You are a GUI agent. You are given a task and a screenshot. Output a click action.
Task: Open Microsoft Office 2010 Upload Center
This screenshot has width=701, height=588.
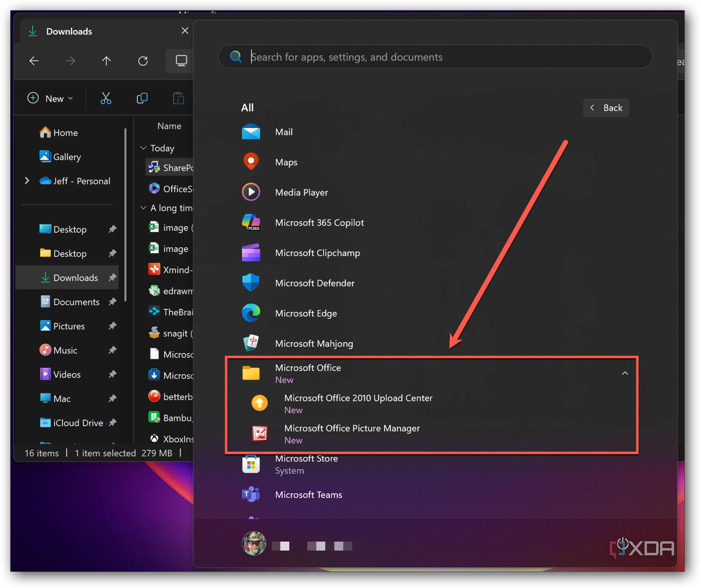tap(358, 398)
